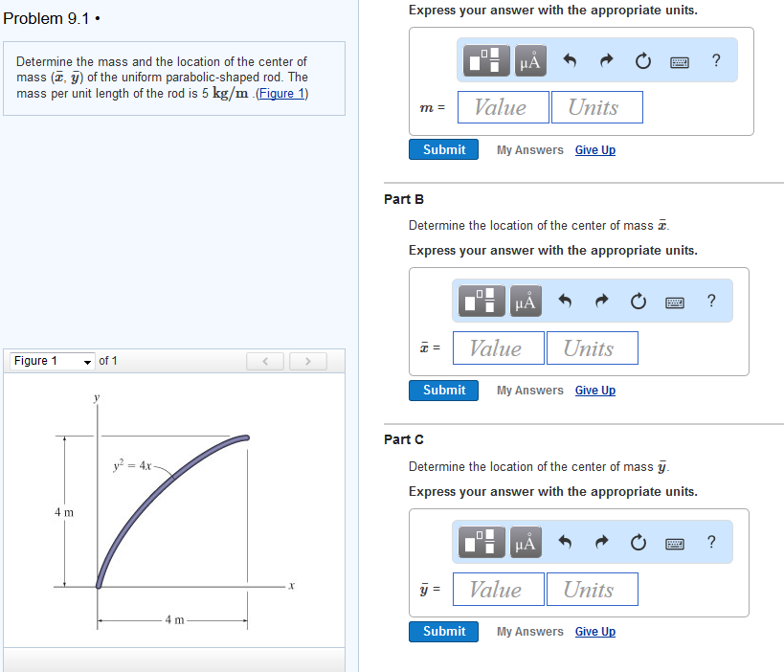Click Units field for x-bar
The width and height of the screenshot is (784, 672).
pos(593,348)
